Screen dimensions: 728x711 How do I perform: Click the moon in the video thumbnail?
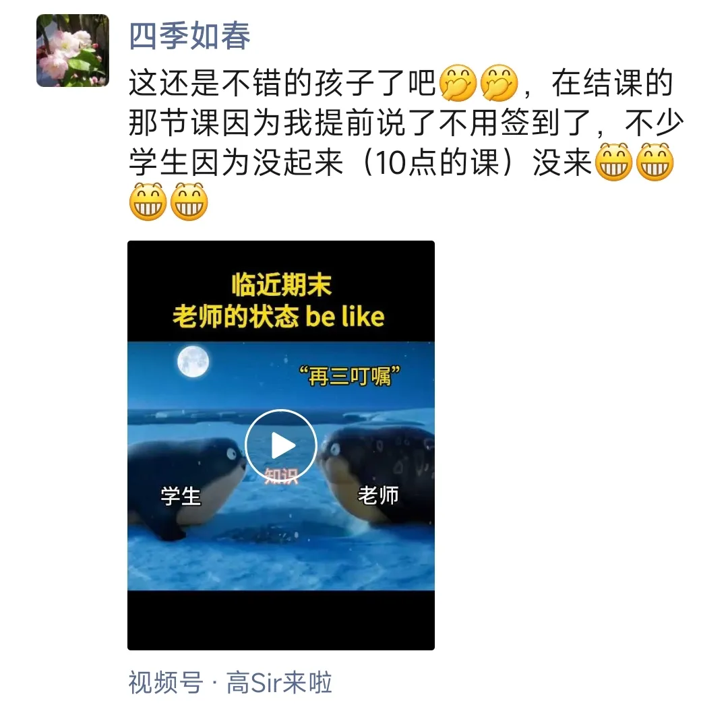click(193, 361)
